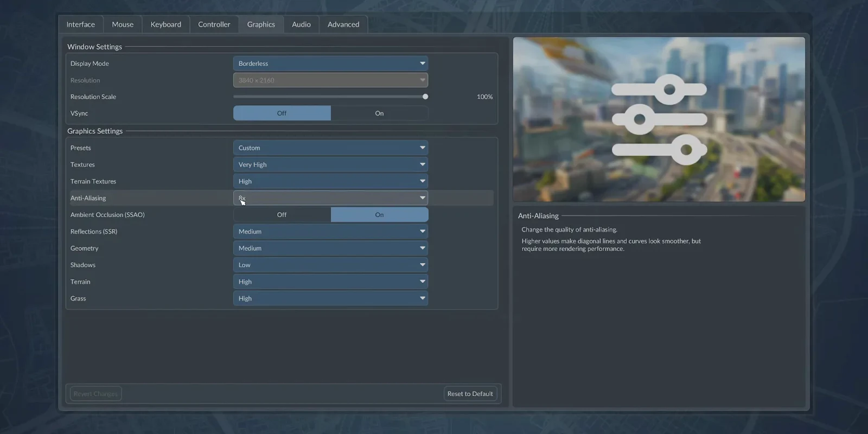868x434 pixels.
Task: Expand the Grass quality dropdown
Action: 330,299
